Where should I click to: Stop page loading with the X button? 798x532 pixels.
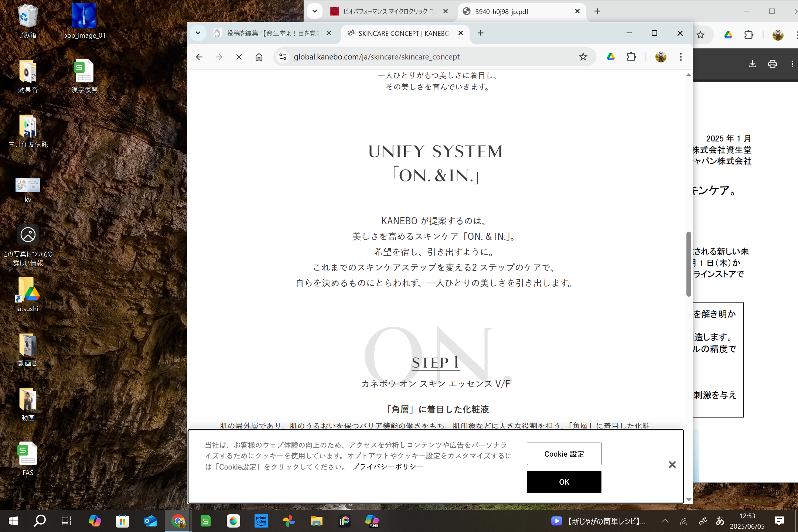tap(239, 57)
